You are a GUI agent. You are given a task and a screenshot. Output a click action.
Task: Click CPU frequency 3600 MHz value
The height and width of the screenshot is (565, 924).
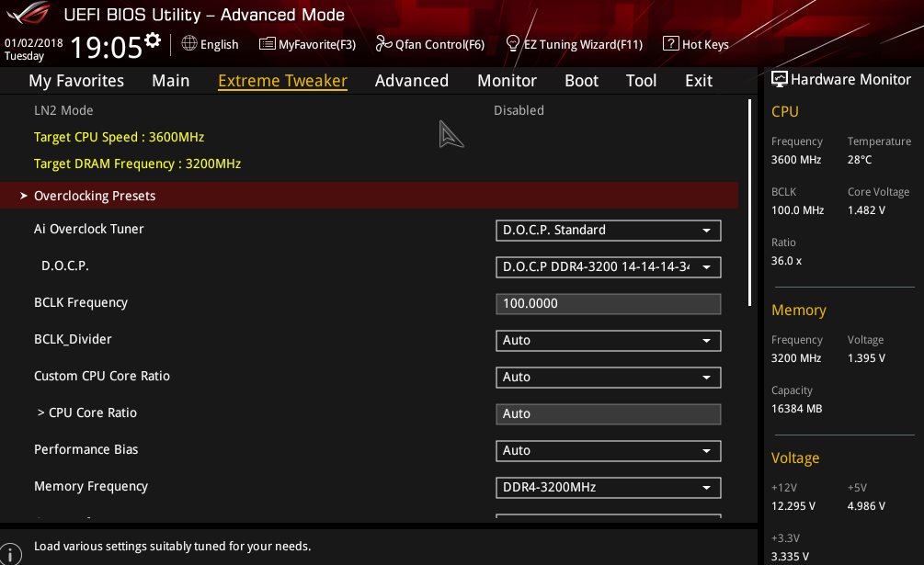point(796,160)
